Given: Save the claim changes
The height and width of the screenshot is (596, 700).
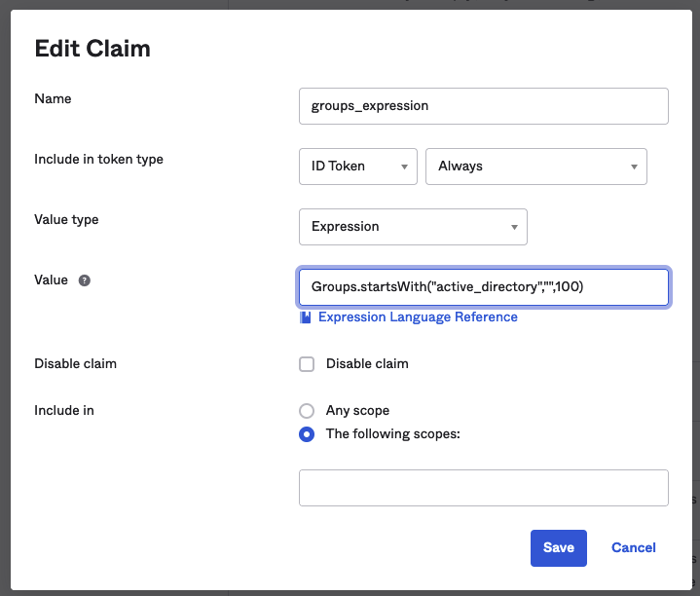Looking at the screenshot, I should coord(559,548).
